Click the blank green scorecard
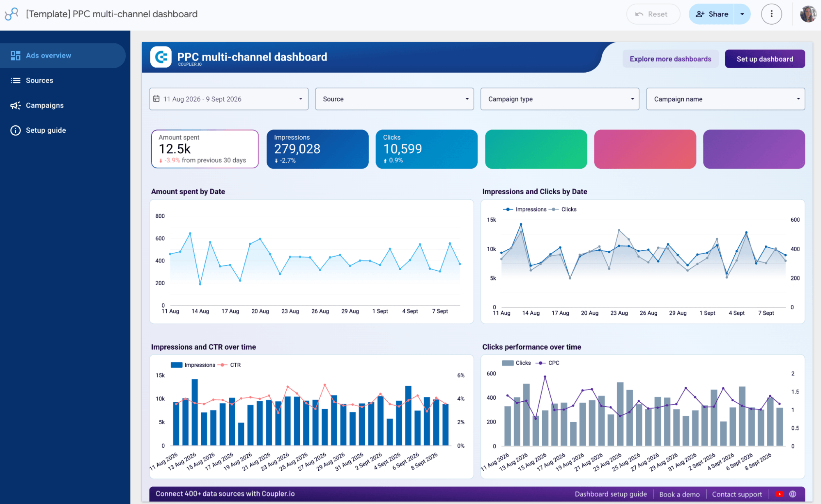Image resolution: width=821 pixels, height=504 pixels. click(x=536, y=149)
